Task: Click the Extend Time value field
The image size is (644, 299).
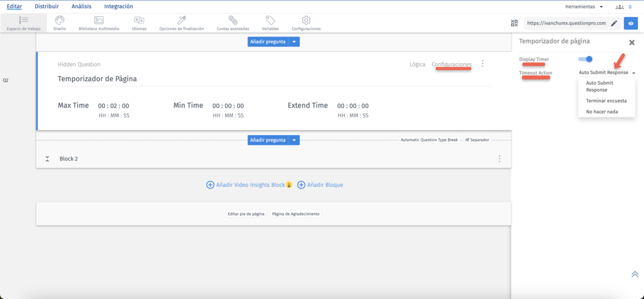Action: pyautogui.click(x=353, y=106)
